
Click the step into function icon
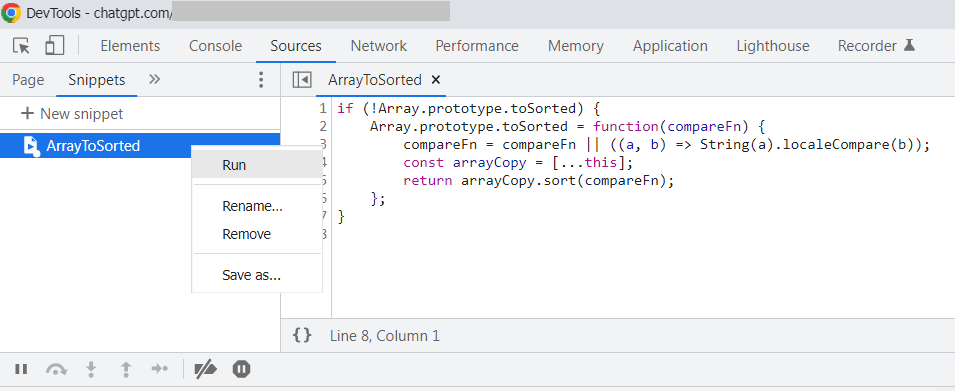pyautogui.click(x=91, y=368)
